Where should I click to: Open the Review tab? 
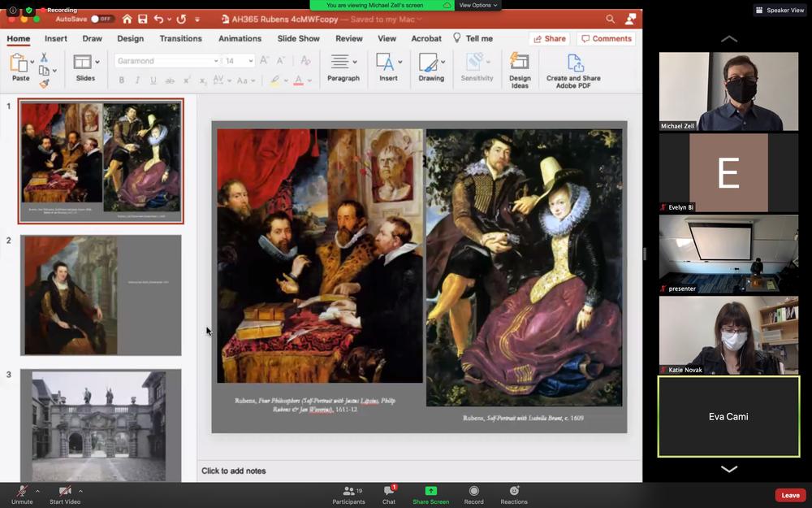(x=349, y=38)
